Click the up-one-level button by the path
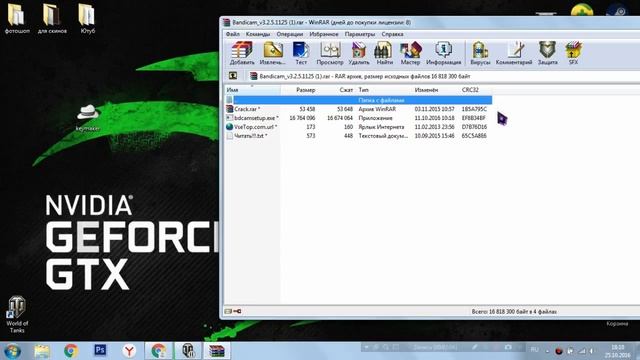Screen dimensions: 640x360 (x=233, y=76)
